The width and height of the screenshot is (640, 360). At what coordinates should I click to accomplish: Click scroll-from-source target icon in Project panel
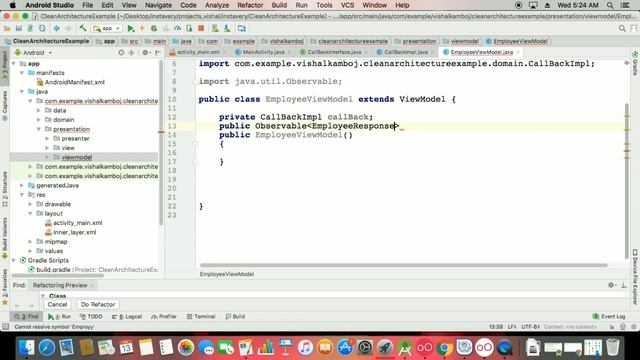[x=121, y=53]
